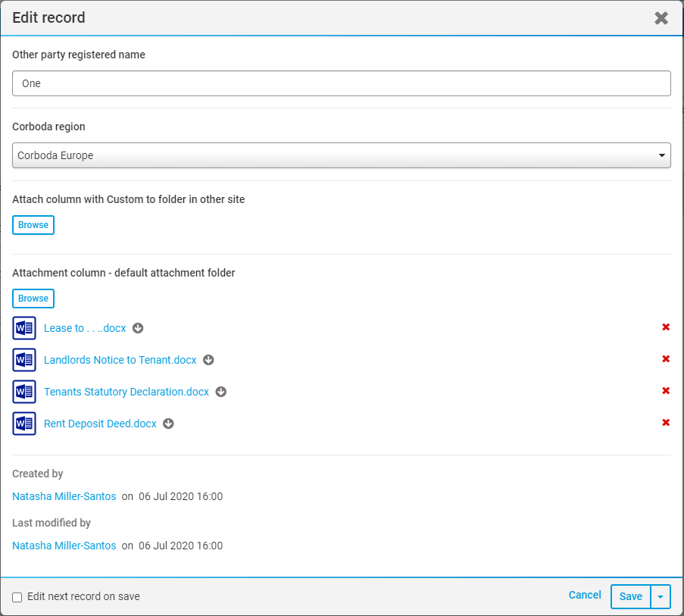The width and height of the screenshot is (684, 616).
Task: Browse files for default attachment folder
Action: [x=33, y=299]
